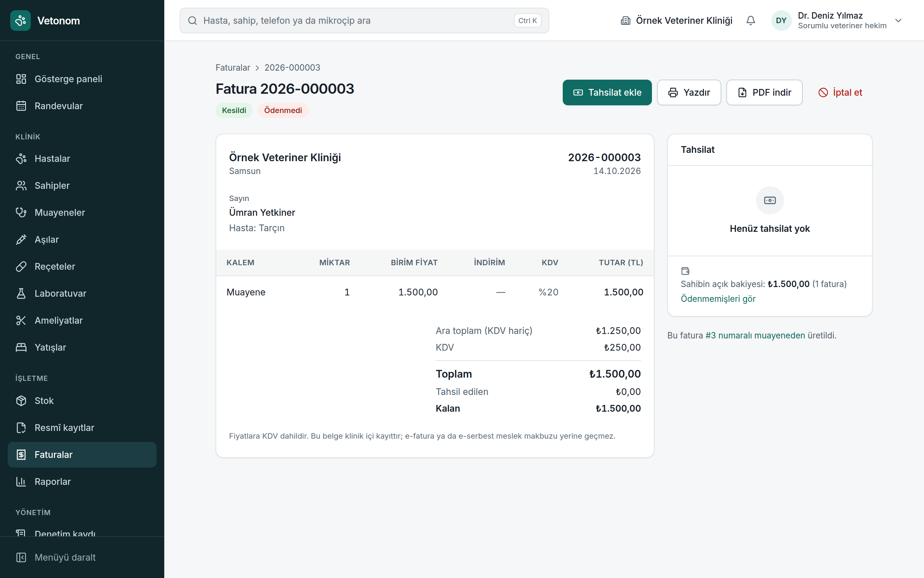This screenshot has height=578, width=924.
Task: Click the Resmî kayıtlar document icon
Action: coord(21,428)
